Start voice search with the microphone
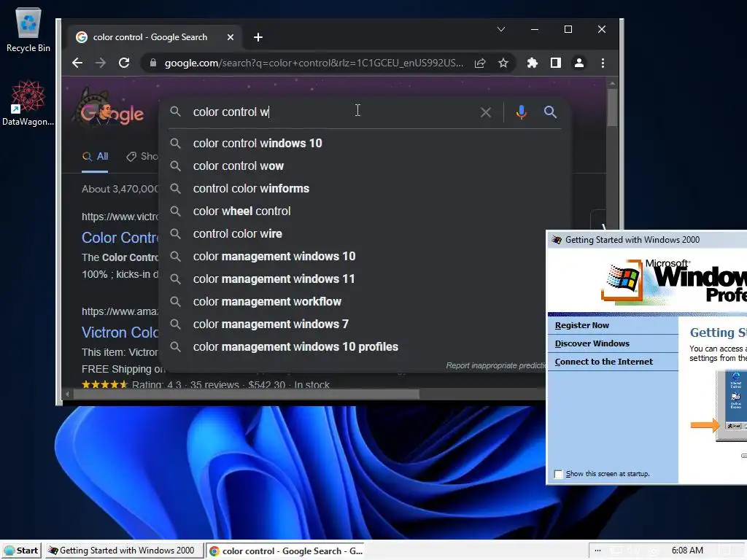 pyautogui.click(x=521, y=112)
